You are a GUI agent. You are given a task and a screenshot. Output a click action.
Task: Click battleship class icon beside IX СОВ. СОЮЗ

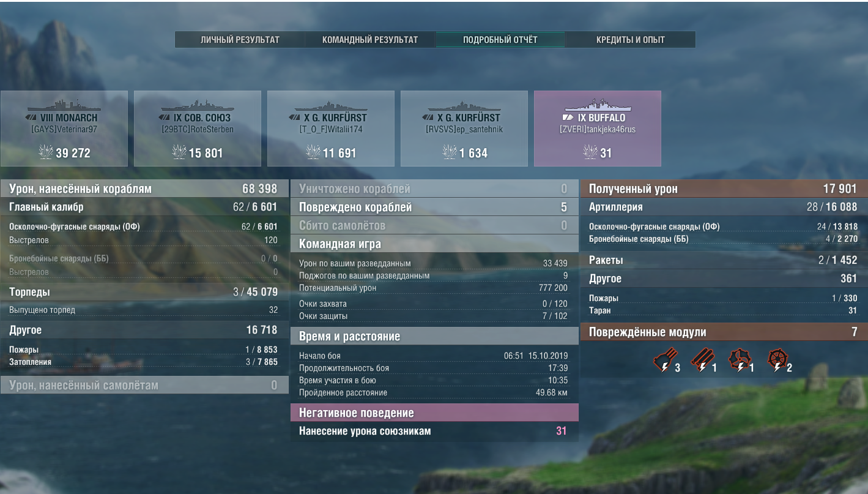coord(165,118)
